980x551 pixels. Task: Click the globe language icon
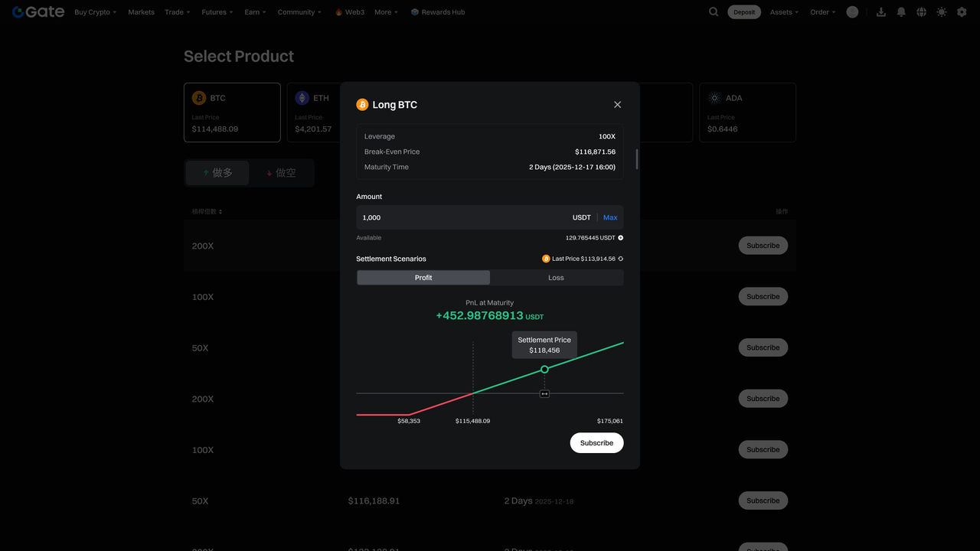click(x=921, y=12)
